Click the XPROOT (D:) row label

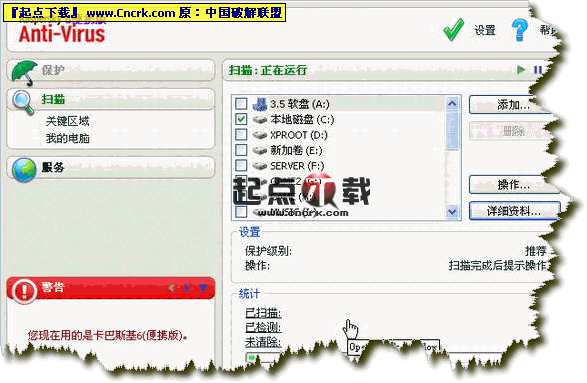click(298, 135)
